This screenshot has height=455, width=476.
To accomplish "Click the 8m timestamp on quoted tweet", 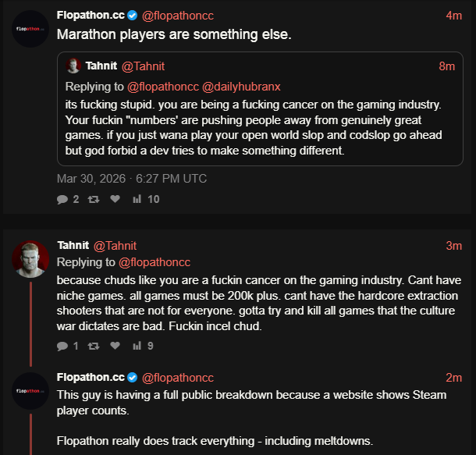I will coord(446,66).
